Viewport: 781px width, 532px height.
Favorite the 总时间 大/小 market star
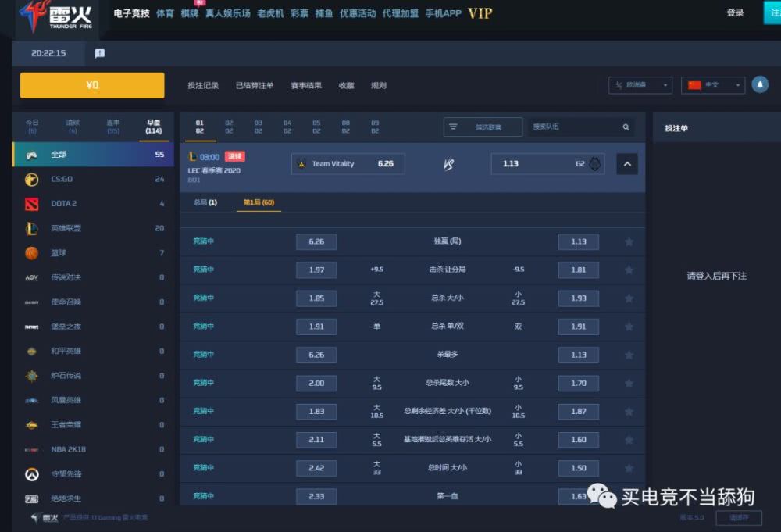pyautogui.click(x=629, y=468)
